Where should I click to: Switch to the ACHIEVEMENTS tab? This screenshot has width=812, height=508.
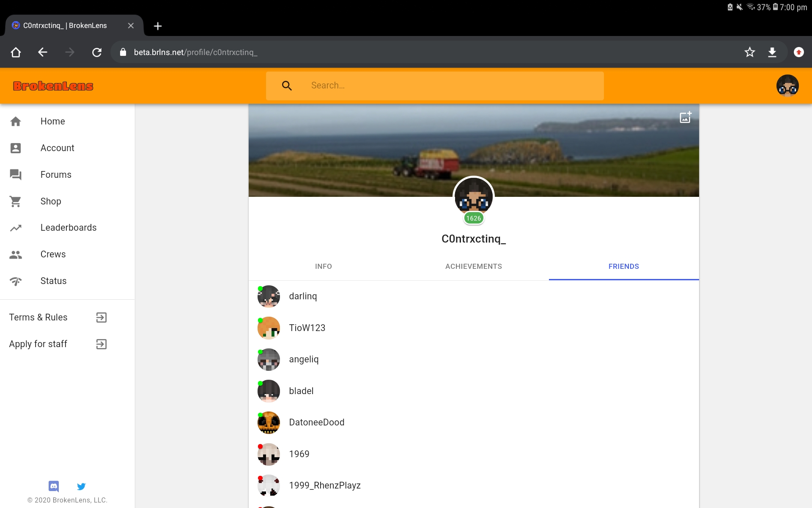coord(474,267)
